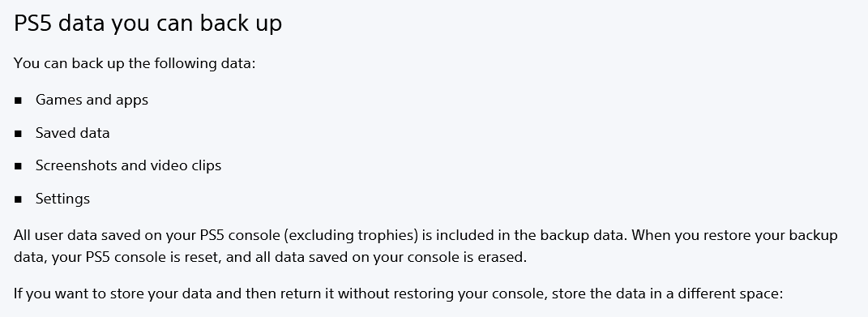Click the "PS5 data you can back up" heading
Viewport: 868px width, 317px height.
(x=148, y=24)
